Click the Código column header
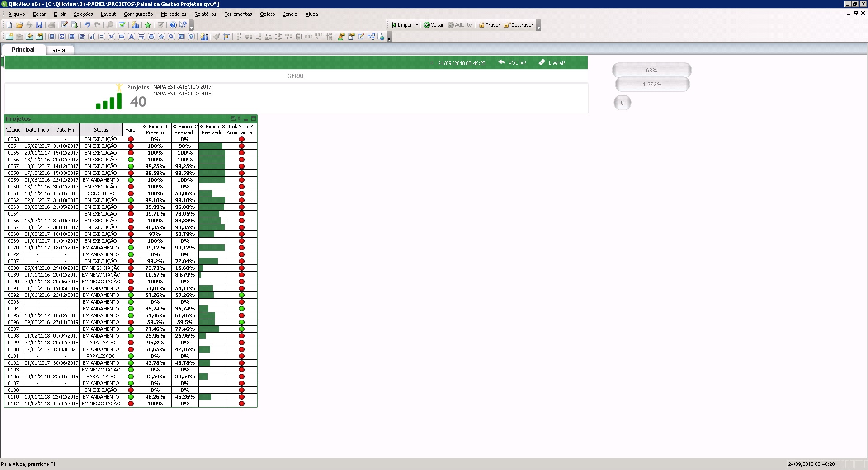 [x=13, y=130]
